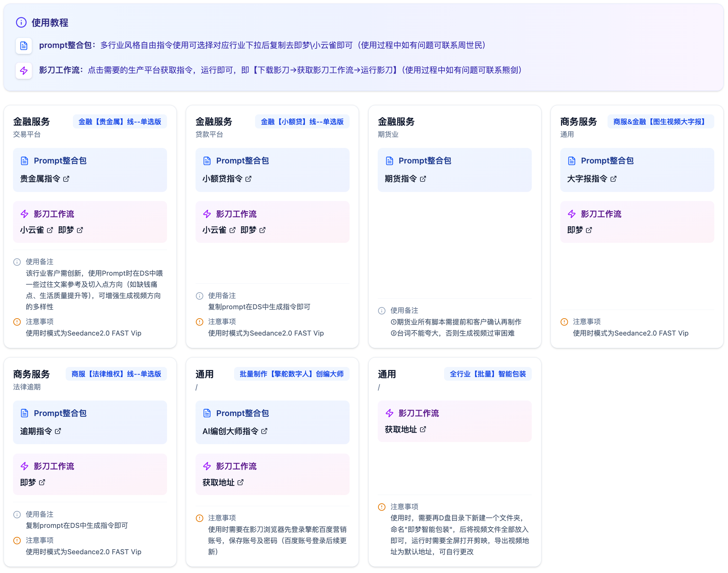This screenshot has width=728, height=573.
Task: Open the 期货指令 prompt link
Action: point(405,179)
